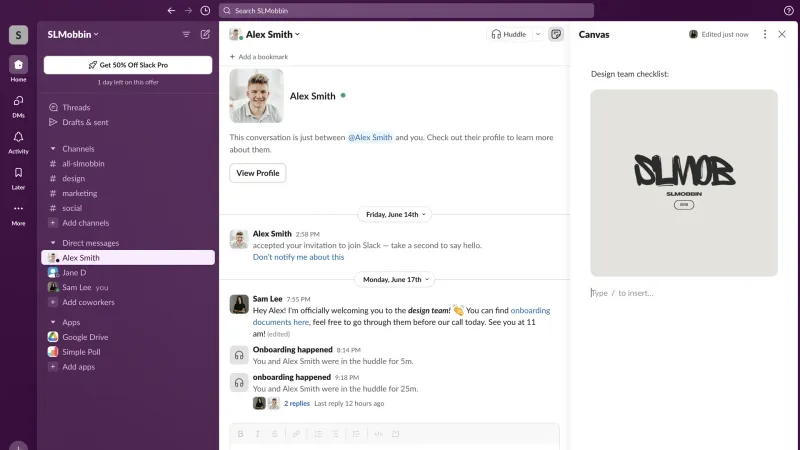Open Later bookmark in left rail
The image size is (800, 450).
(18, 178)
